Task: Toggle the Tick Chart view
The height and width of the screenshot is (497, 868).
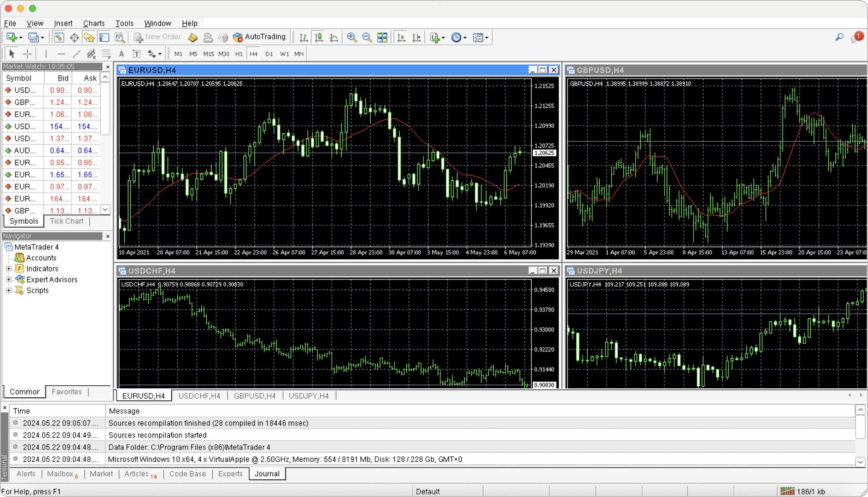Action: point(66,221)
